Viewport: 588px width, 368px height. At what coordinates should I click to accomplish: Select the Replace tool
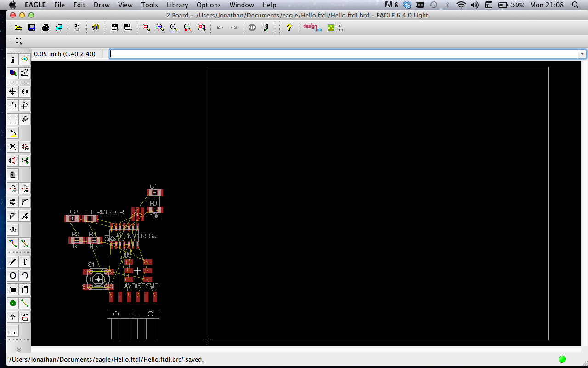point(25,161)
